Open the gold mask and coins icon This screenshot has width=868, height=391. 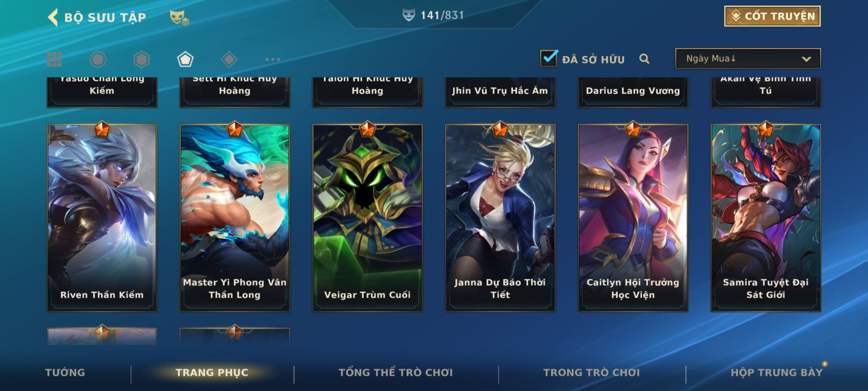[179, 17]
